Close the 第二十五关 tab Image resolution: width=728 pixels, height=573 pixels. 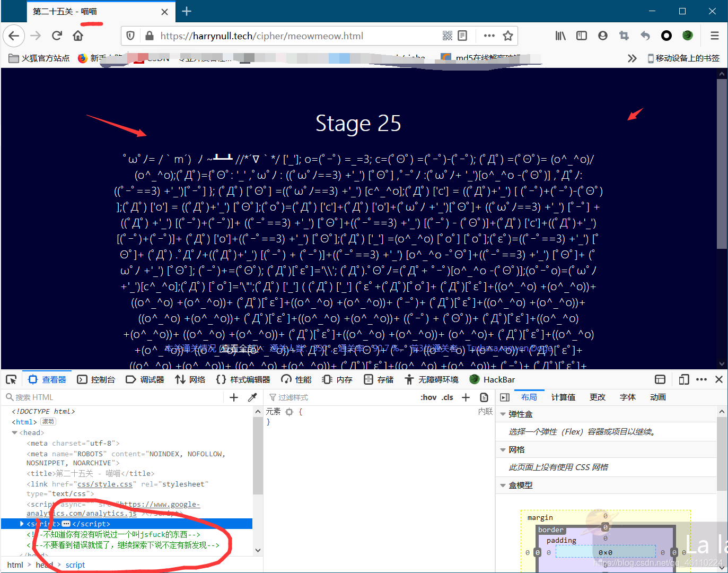point(165,12)
